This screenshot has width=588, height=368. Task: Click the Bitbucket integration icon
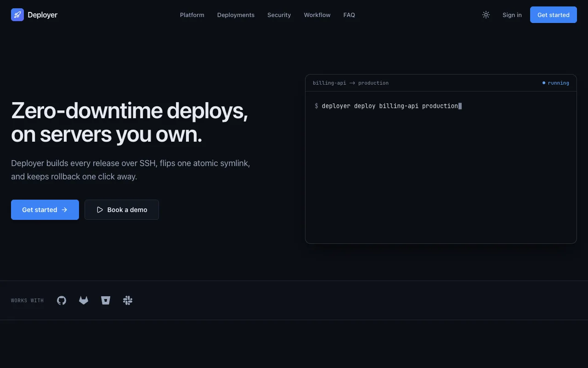click(106, 300)
